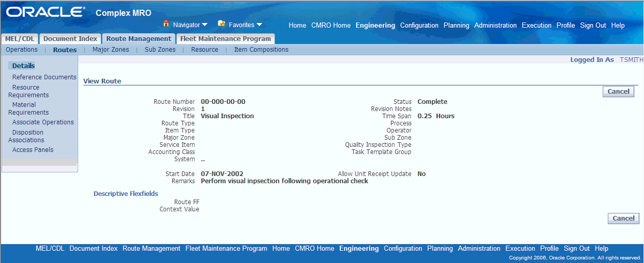Go to Execution in top header
This screenshot has height=263, width=644.
pos(537,25)
